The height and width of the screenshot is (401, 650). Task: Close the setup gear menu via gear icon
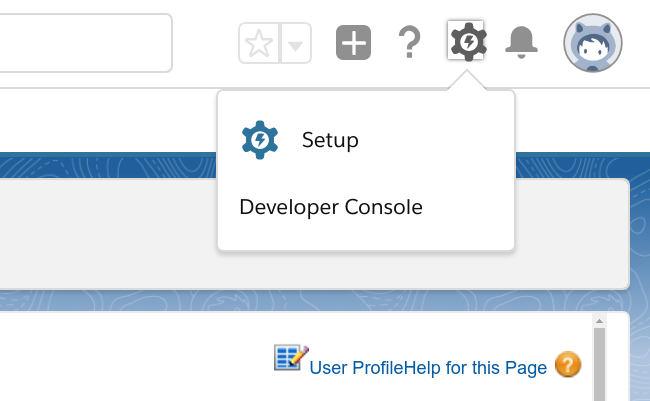(x=467, y=42)
